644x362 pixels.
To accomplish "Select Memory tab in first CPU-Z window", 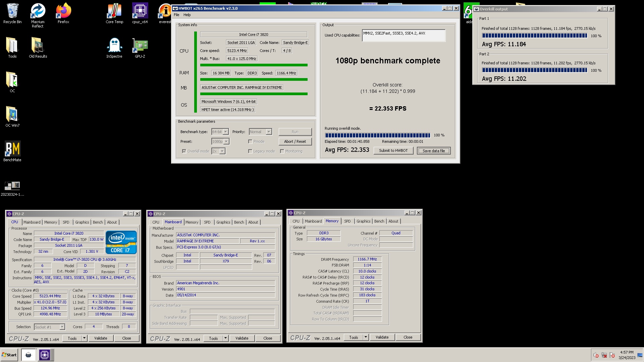I will click(x=51, y=222).
